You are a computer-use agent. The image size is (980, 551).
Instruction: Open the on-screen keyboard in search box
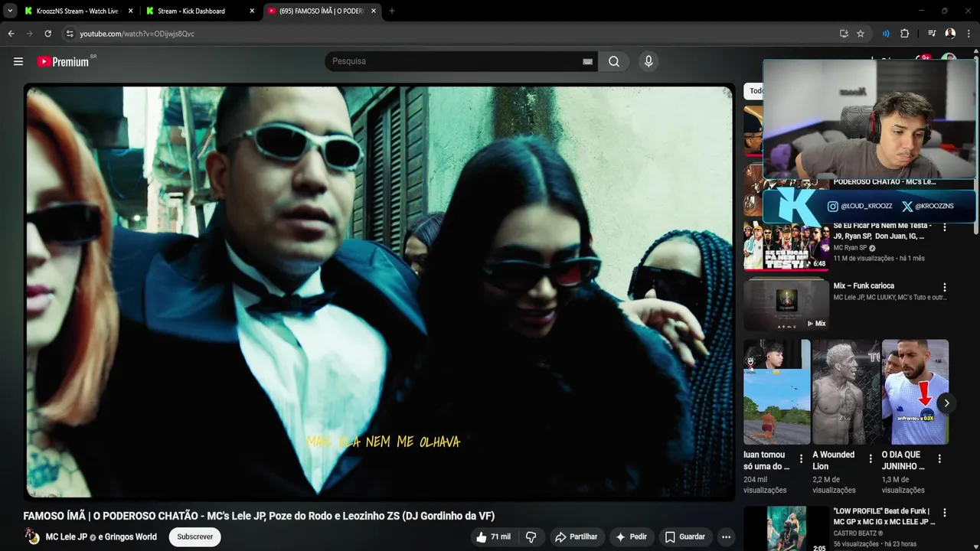[x=587, y=61]
